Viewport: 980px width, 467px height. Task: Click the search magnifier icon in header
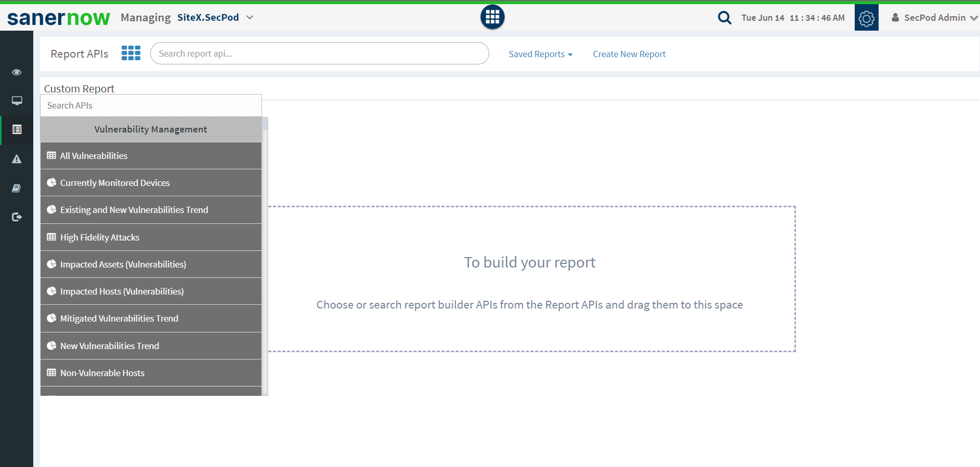click(x=724, y=18)
